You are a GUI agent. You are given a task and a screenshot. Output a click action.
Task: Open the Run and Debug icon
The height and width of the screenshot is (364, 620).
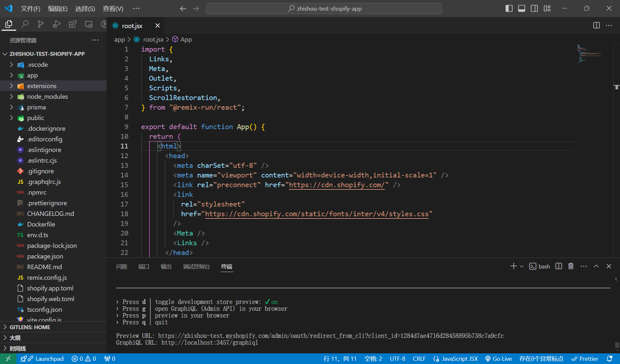57,24
